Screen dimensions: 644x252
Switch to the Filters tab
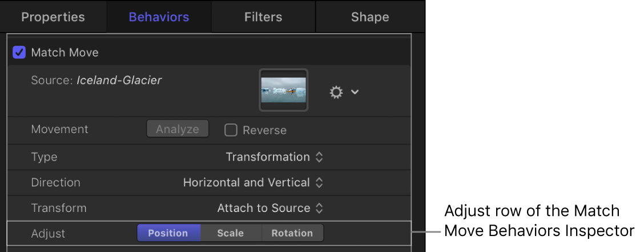pos(263,17)
